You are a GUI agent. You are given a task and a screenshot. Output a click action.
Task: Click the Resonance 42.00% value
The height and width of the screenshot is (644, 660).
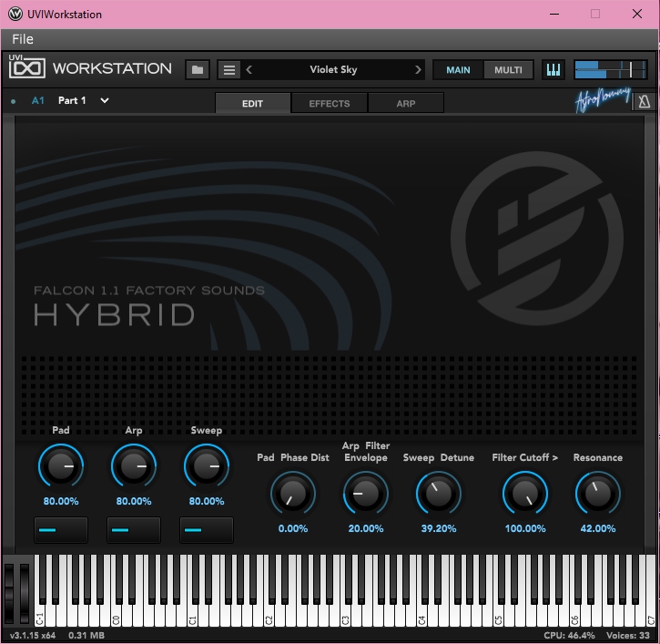(598, 528)
